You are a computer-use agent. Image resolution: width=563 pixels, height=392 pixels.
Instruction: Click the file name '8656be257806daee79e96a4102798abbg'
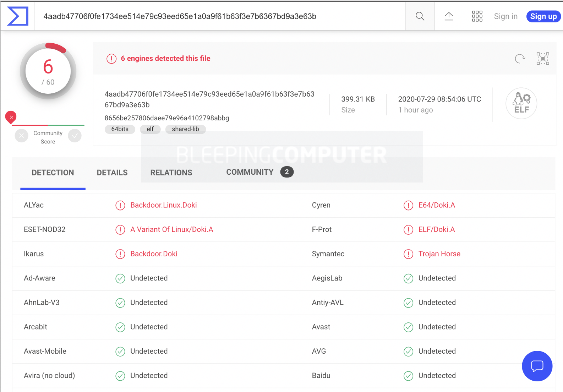pos(167,118)
